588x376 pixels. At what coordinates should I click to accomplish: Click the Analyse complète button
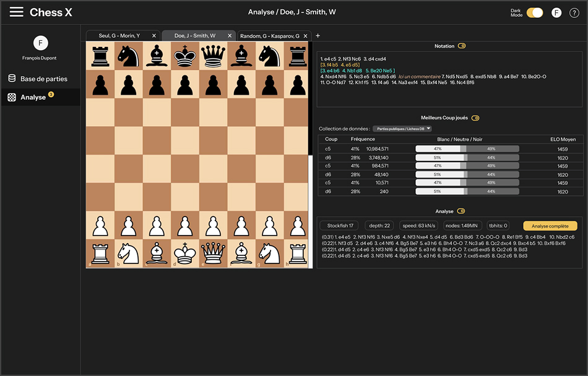550,226
